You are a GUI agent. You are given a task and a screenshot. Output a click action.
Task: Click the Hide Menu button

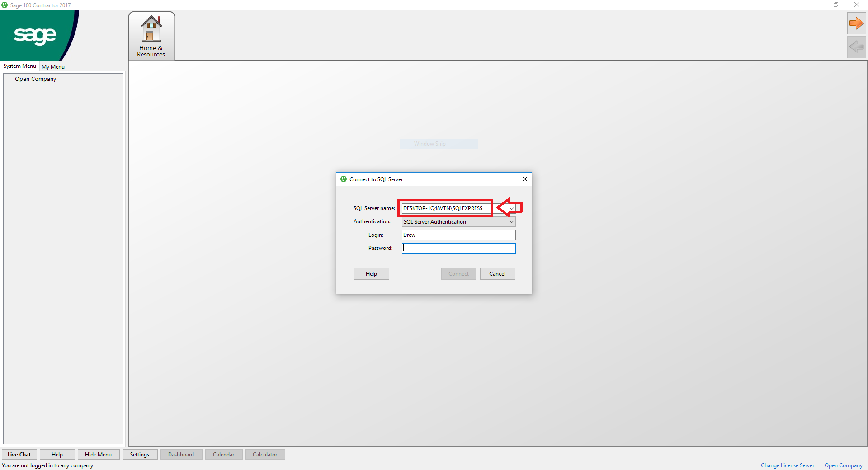pos(98,455)
